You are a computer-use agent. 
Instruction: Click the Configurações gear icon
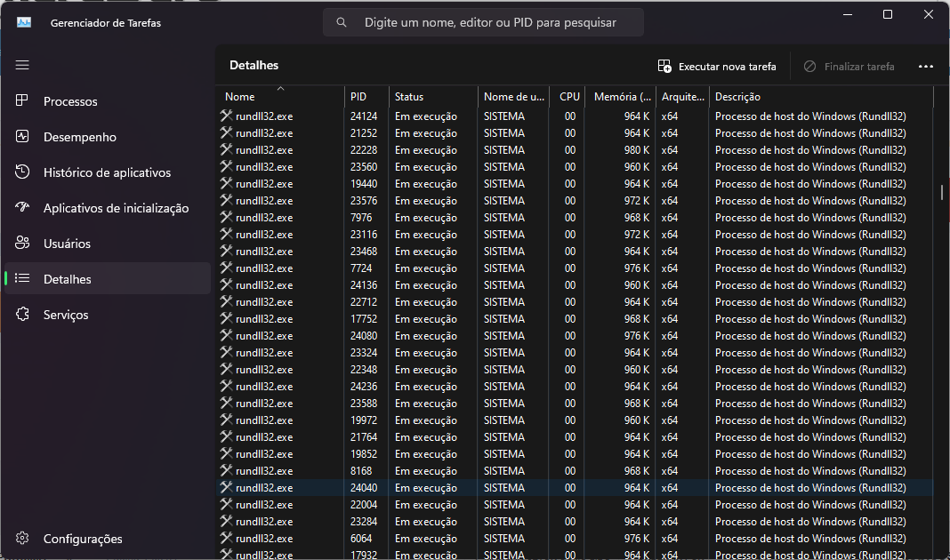(x=22, y=538)
